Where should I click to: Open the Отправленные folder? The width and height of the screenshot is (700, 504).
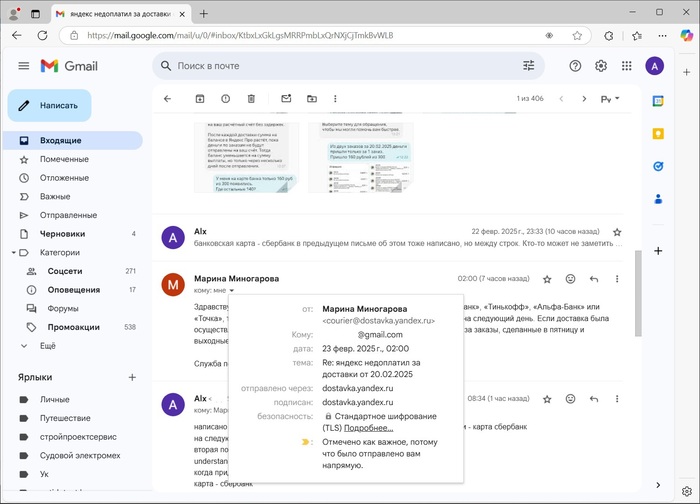[x=68, y=215]
